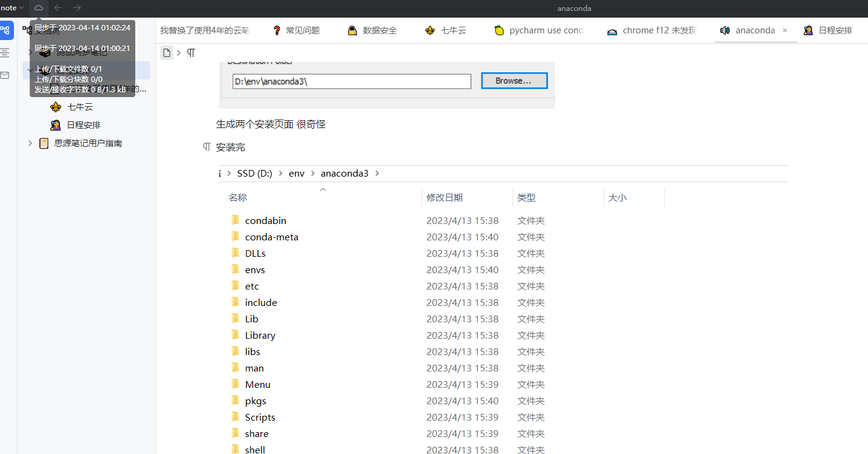This screenshot has width=868, height=454.
Task: Click the 生成两个安装页面 paragraph text
Action: (271, 124)
